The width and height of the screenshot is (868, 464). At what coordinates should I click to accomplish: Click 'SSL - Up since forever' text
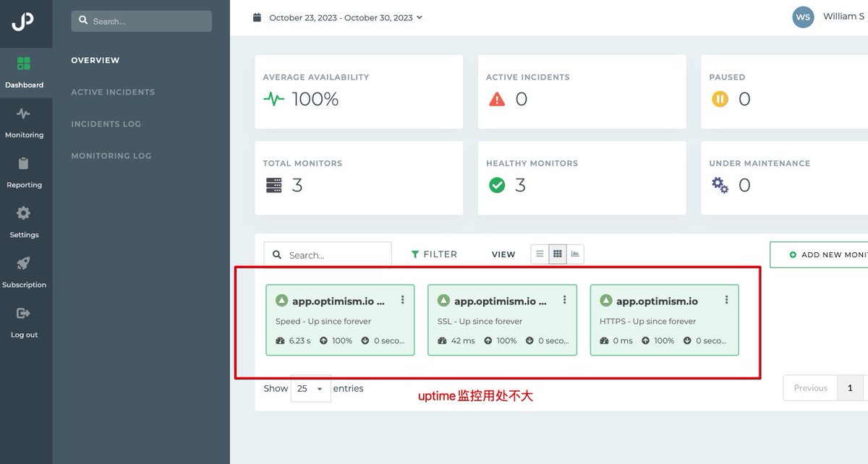480,321
